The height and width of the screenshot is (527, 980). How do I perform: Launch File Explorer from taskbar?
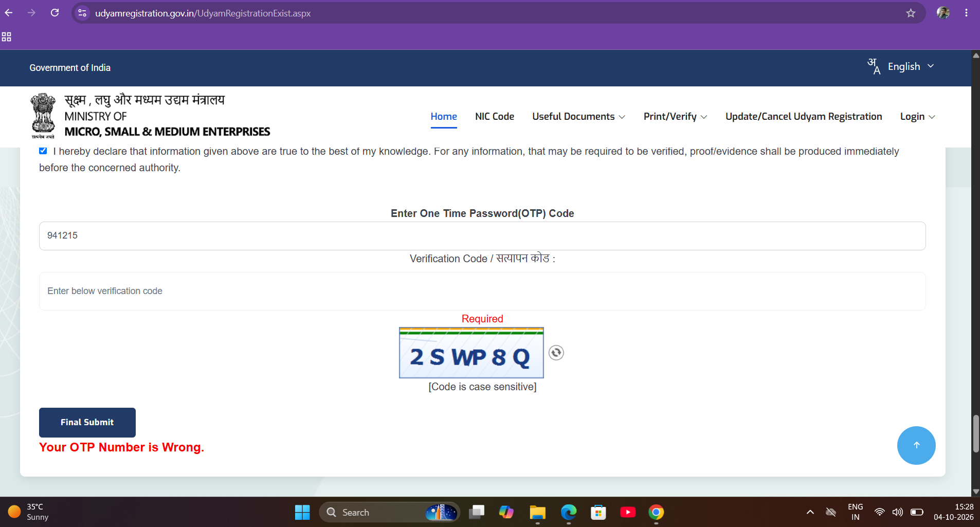(537, 512)
